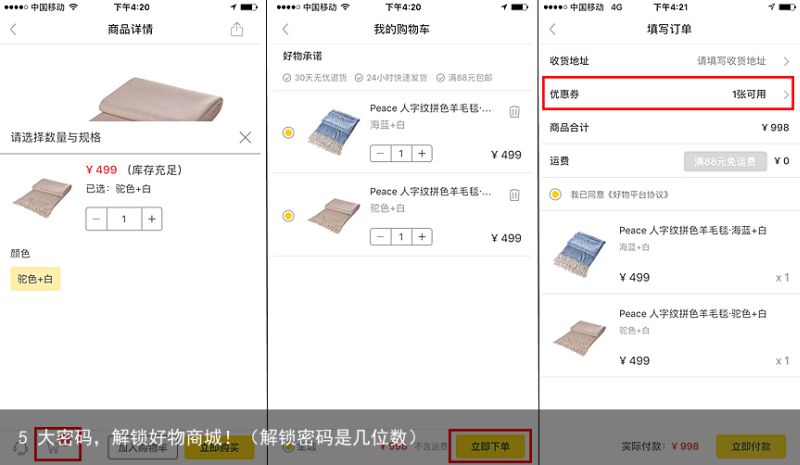Increase quantity of camel blanket in cart

click(422, 237)
